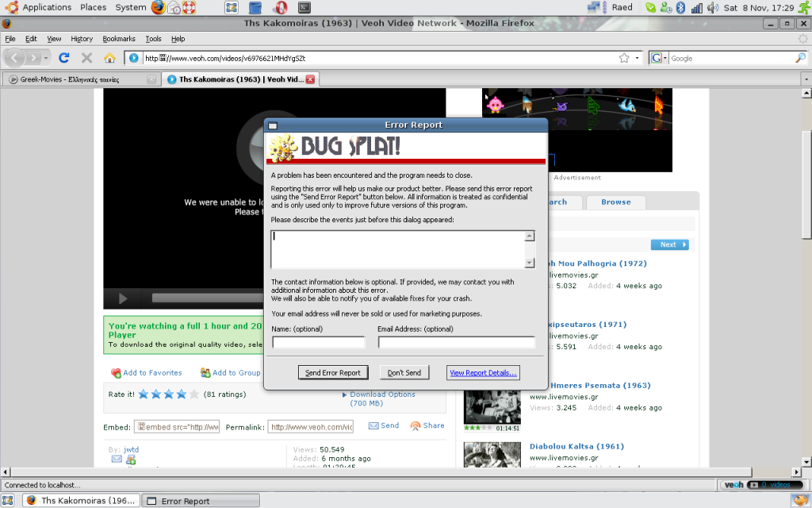Open the Hmeres Psemata video thumbnail
This screenshot has width=812, height=508.
[492, 407]
